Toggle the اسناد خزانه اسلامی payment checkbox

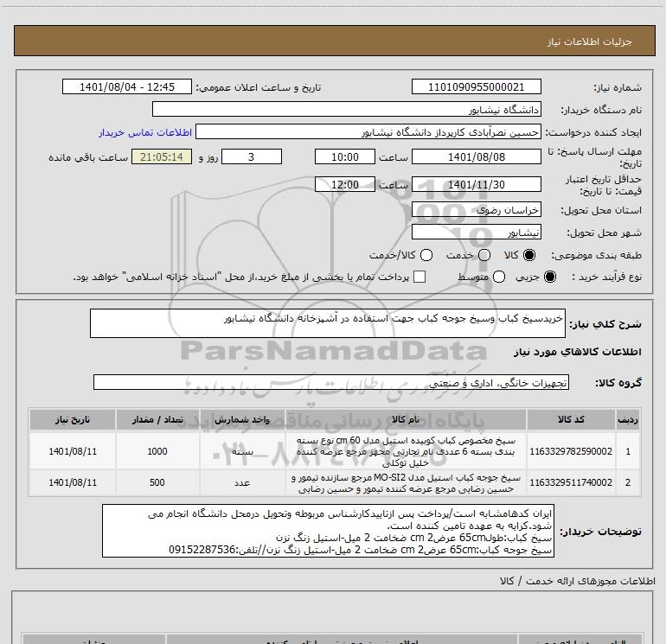click(x=419, y=277)
